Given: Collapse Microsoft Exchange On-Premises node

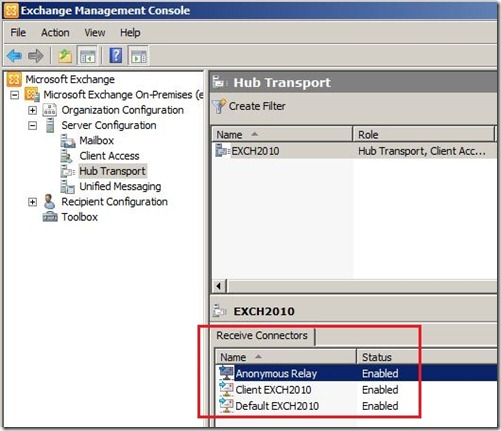Looking at the screenshot, I should tap(14, 95).
